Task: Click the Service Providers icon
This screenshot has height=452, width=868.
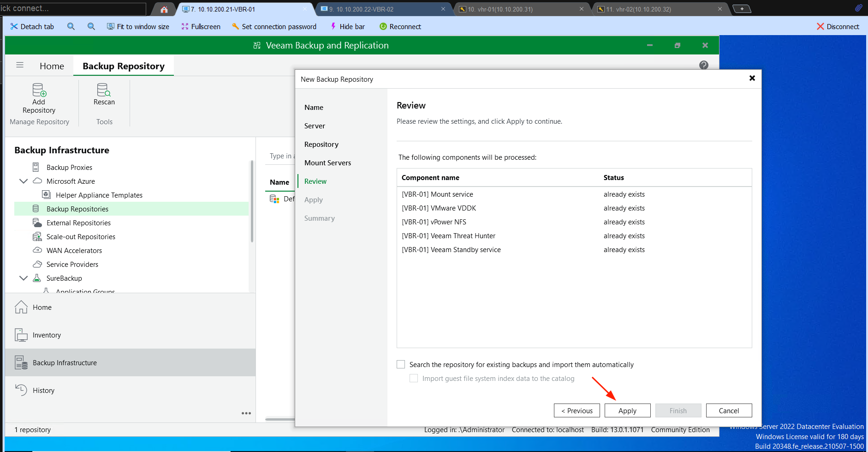Action: (37, 264)
